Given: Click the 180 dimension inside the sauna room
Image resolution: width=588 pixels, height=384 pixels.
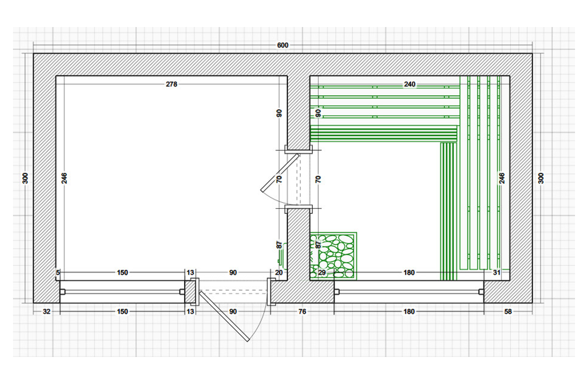Looking at the screenshot, I should pyautogui.click(x=409, y=273).
